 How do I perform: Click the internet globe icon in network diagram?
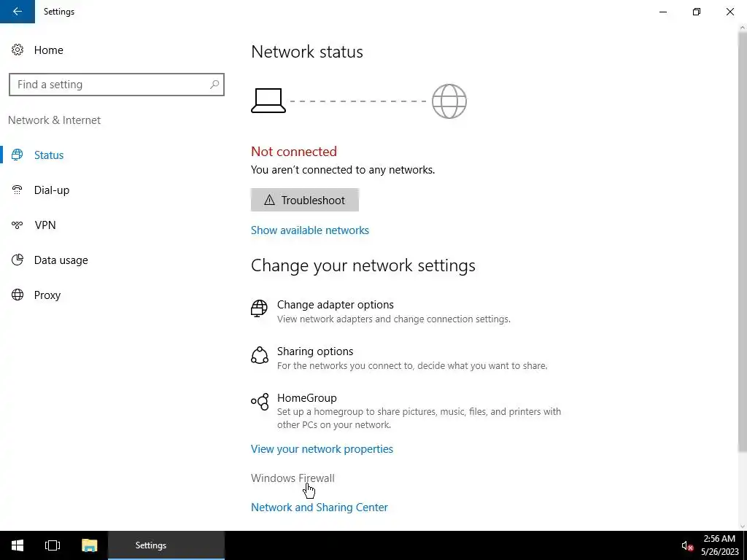tap(449, 101)
